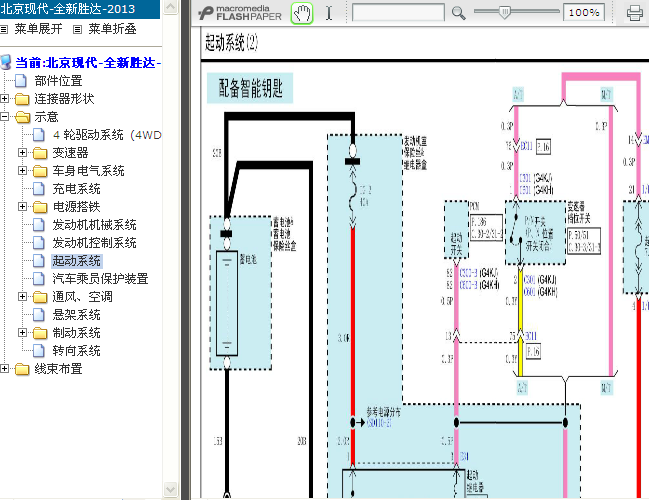The width and height of the screenshot is (649, 500).
Task: Open the 汽车乘员保护装置 diagram
Action: (100, 279)
